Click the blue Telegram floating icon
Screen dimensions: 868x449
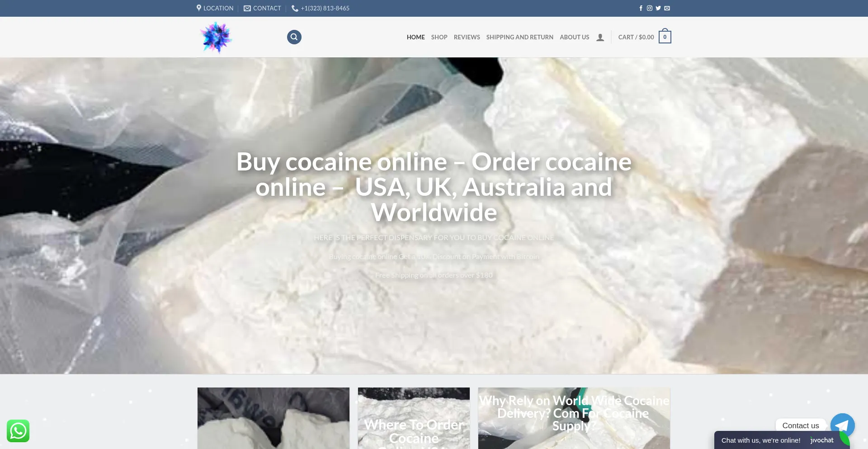(x=842, y=425)
